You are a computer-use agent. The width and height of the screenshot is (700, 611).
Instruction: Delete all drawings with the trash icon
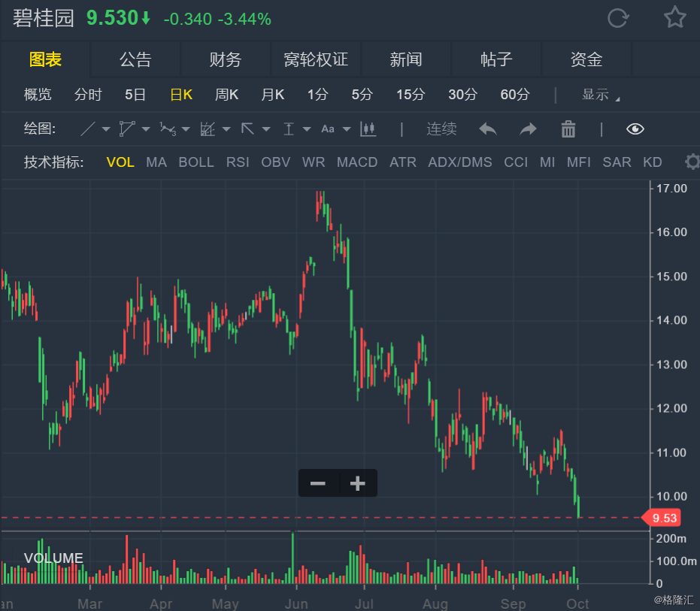click(x=568, y=129)
